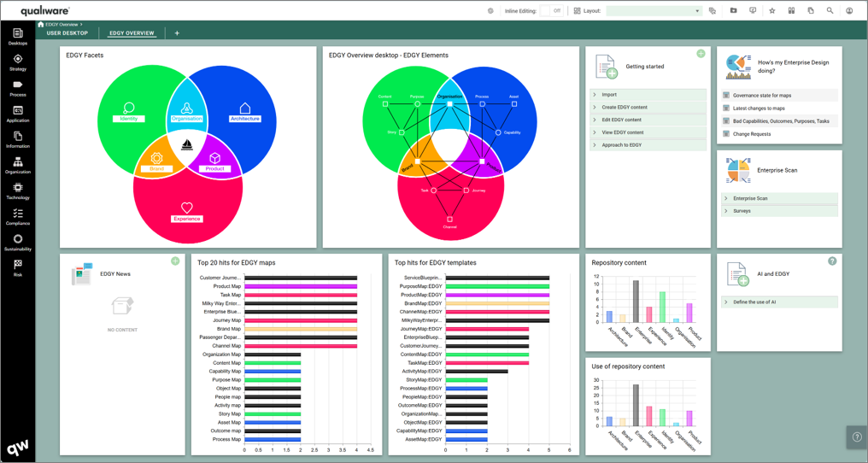Click the Product facet label
This screenshot has height=463, width=868.
[214, 168]
